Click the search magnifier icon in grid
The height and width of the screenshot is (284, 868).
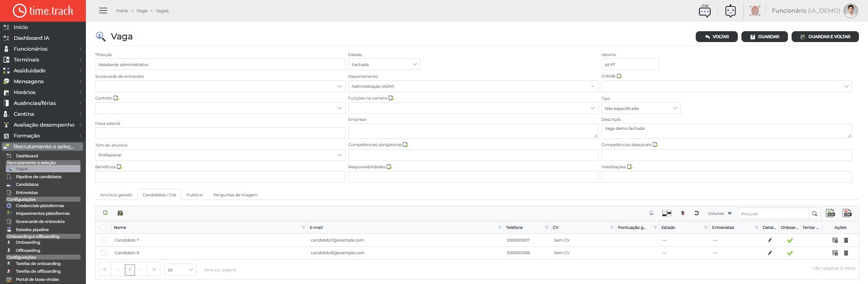point(815,213)
